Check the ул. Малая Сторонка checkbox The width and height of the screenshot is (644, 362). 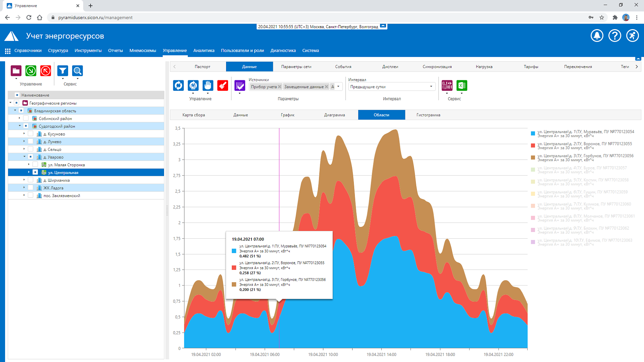35,165
